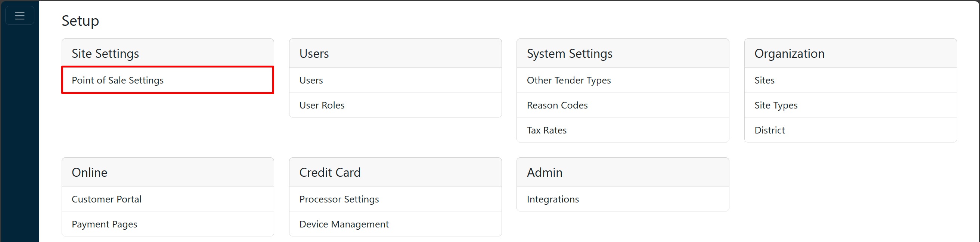The width and height of the screenshot is (980, 242).
Task: Open Processor Settings under Credit Card
Action: pyautogui.click(x=339, y=199)
